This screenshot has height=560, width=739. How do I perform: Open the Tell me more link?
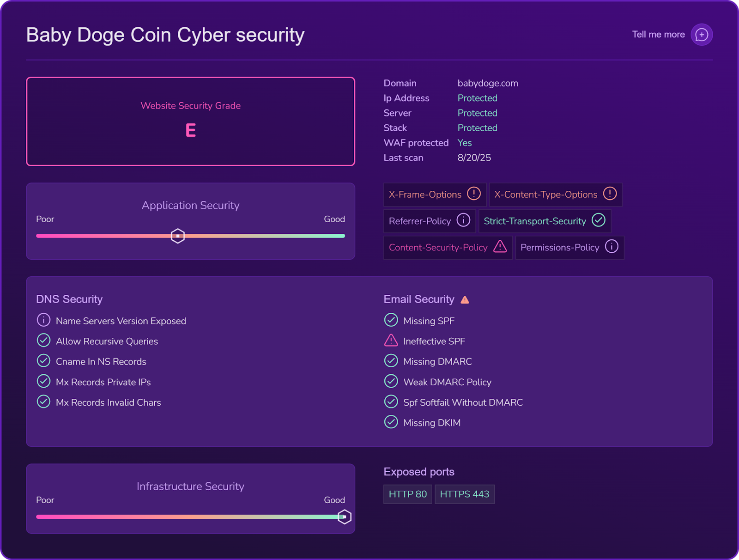pos(658,35)
